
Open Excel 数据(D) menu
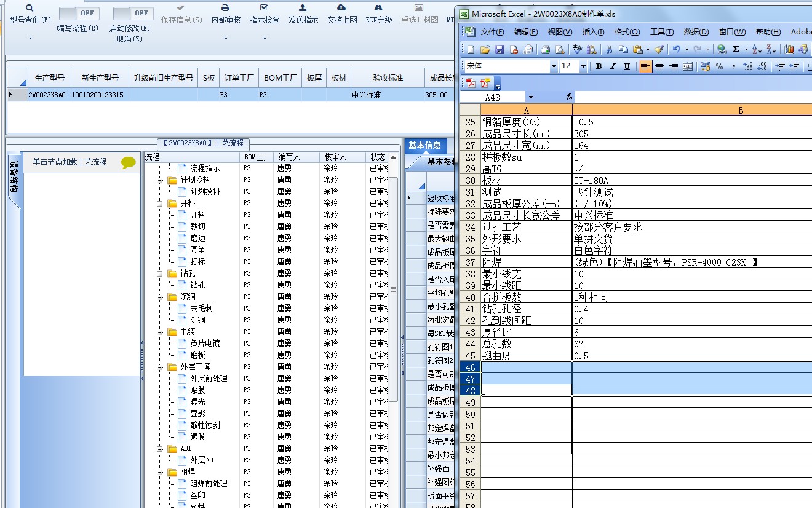696,32
